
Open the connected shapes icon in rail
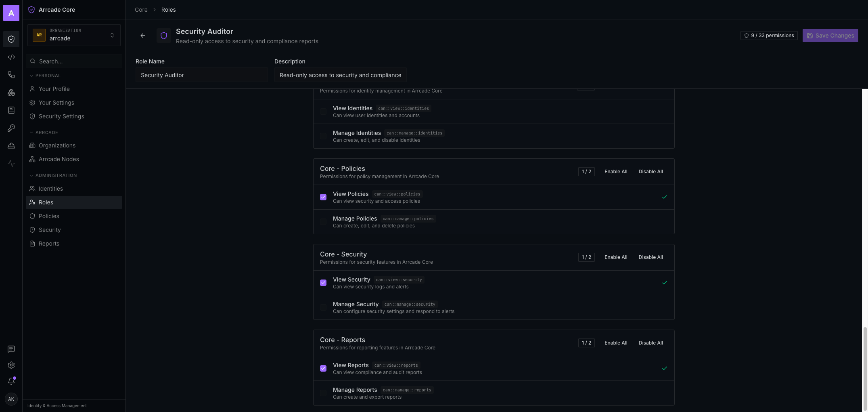11,75
